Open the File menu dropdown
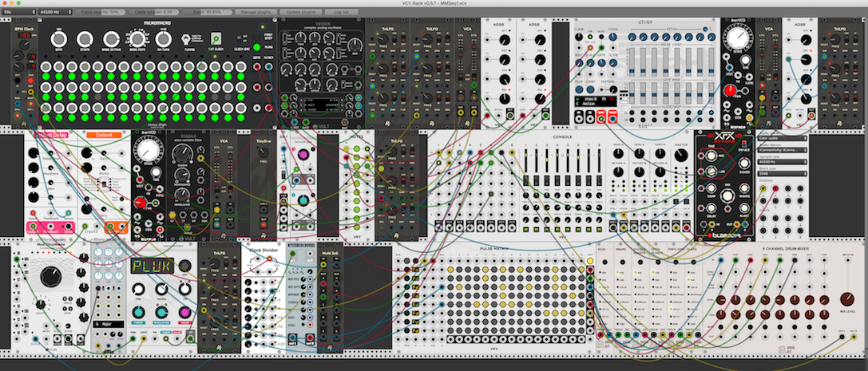Viewport: 868px width, 371px height. pyautogui.click(x=19, y=12)
